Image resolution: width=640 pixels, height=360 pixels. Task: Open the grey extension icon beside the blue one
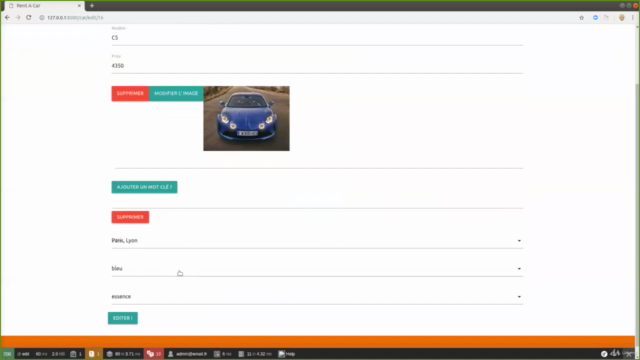pyautogui.click(x=607, y=18)
